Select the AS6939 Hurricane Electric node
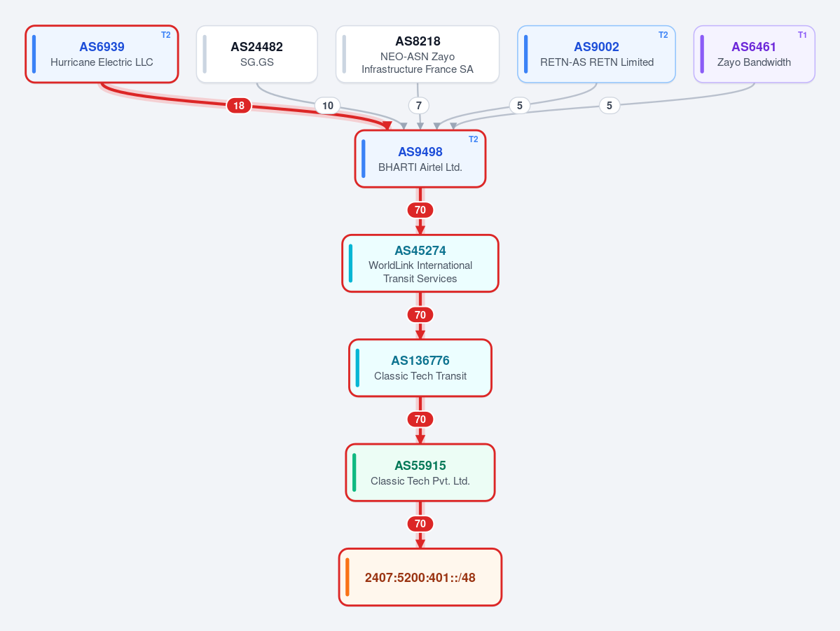840x631 pixels. pos(102,54)
